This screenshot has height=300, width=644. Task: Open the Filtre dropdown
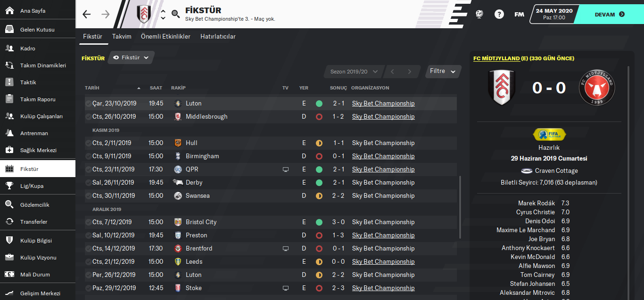pyautogui.click(x=443, y=71)
